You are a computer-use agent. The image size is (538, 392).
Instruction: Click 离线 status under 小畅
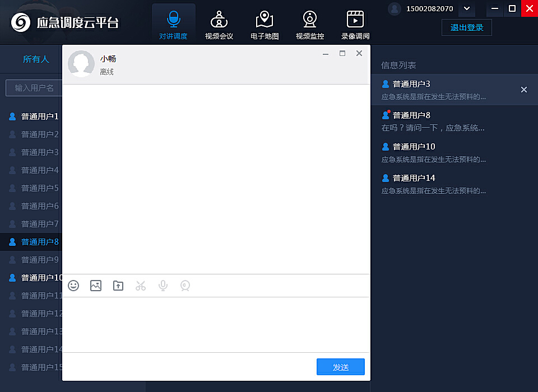click(106, 72)
